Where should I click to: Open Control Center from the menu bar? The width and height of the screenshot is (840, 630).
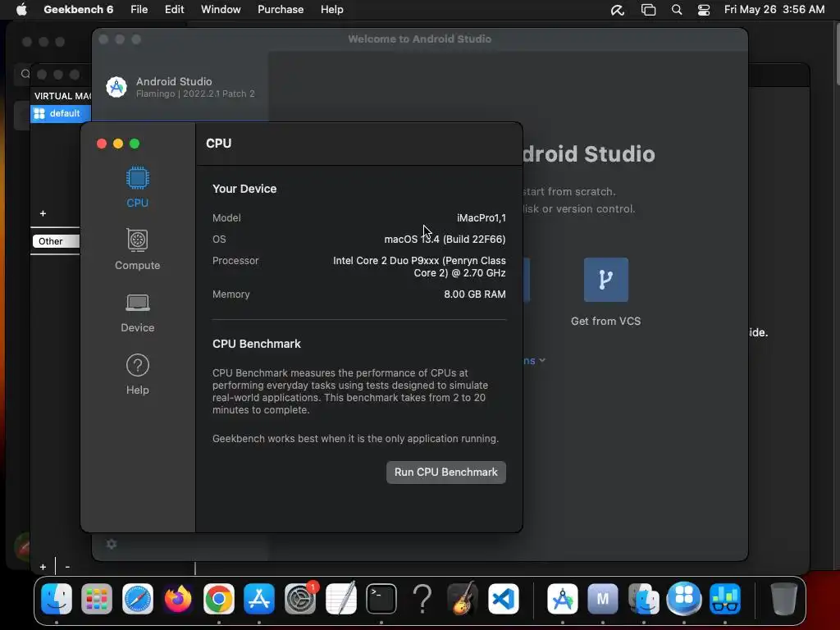(x=703, y=10)
